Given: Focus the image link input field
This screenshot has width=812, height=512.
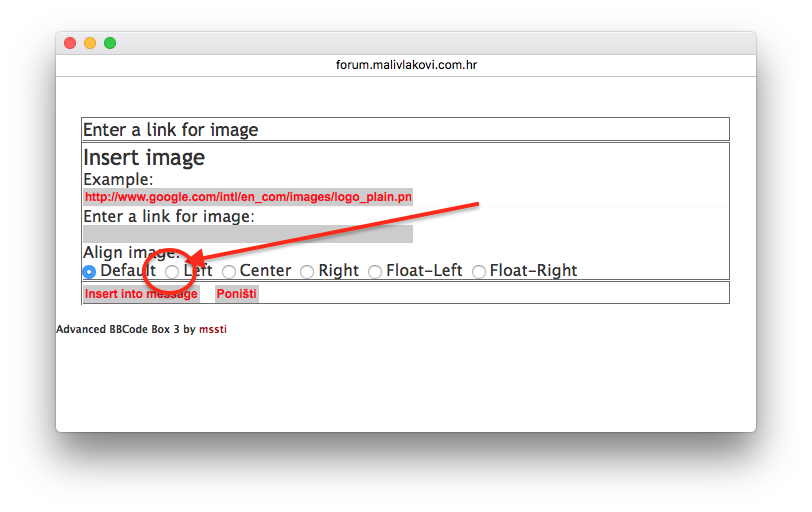Looking at the screenshot, I should point(248,234).
